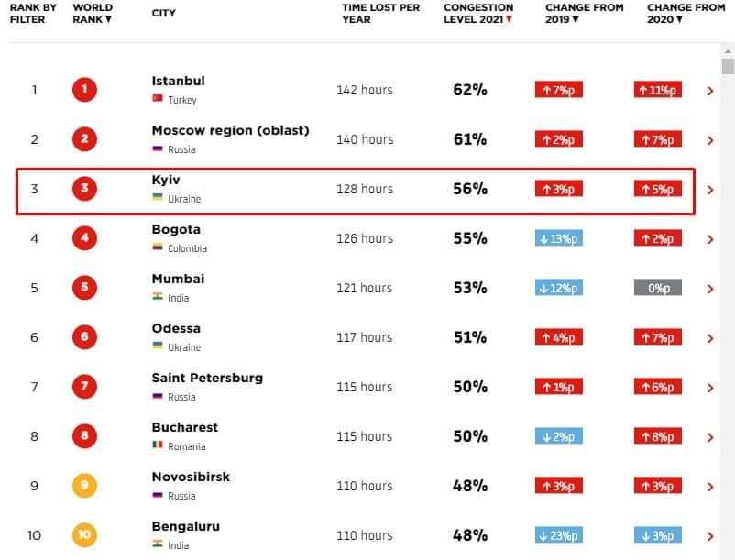The width and height of the screenshot is (735, 560).
Task: Sort by World Rank column arrow
Action: pos(109,19)
